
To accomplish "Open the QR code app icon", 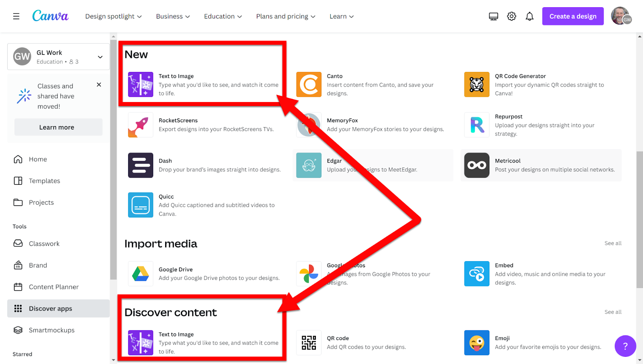I will click(x=309, y=343).
